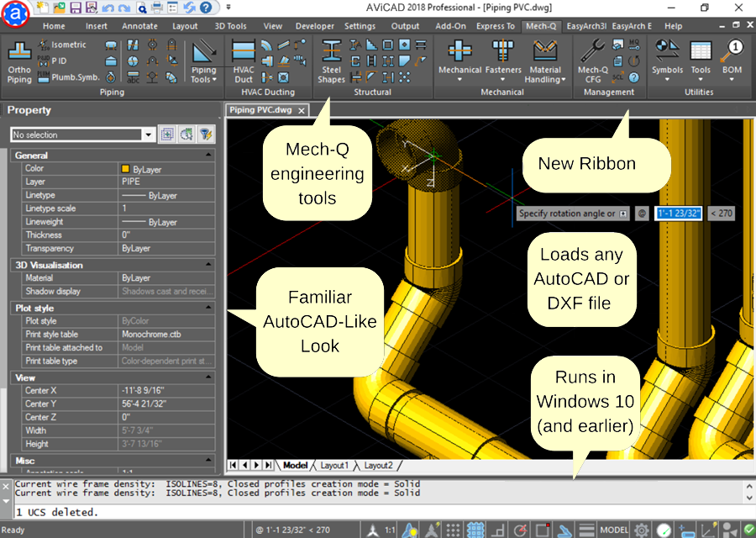Viewport: 756px width, 538px height.
Task: Toggle ortho mode in status bar
Action: (497, 530)
